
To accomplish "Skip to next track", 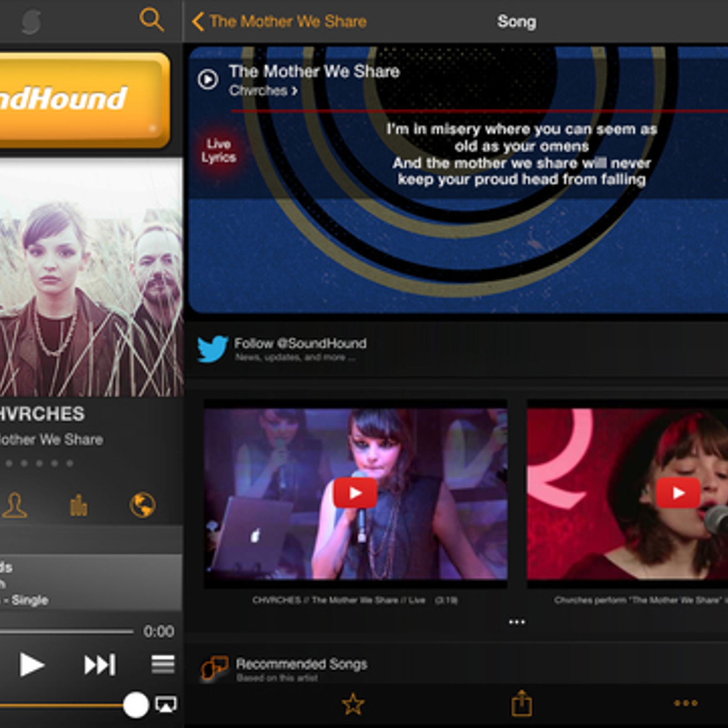I will (x=100, y=665).
